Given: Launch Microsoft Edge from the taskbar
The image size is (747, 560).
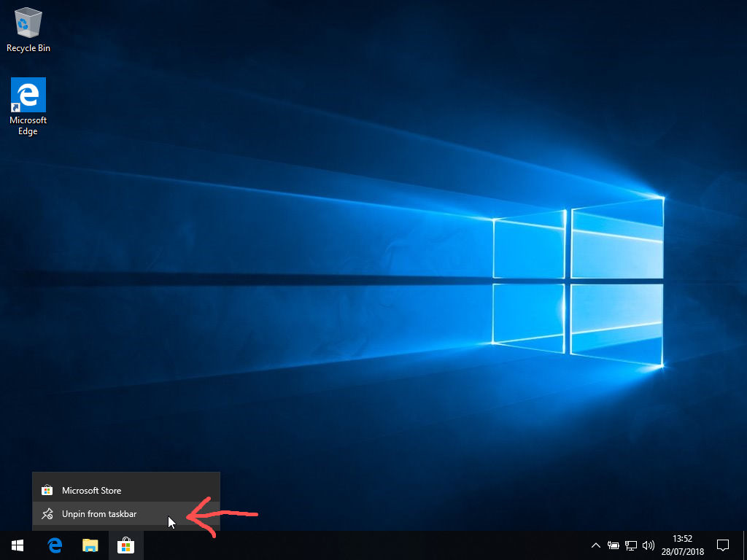Looking at the screenshot, I should pyautogui.click(x=55, y=545).
